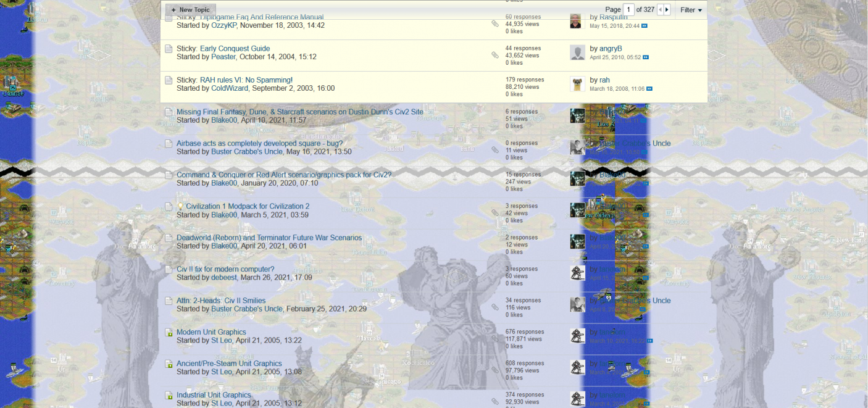Click the page number input field

pos(628,10)
